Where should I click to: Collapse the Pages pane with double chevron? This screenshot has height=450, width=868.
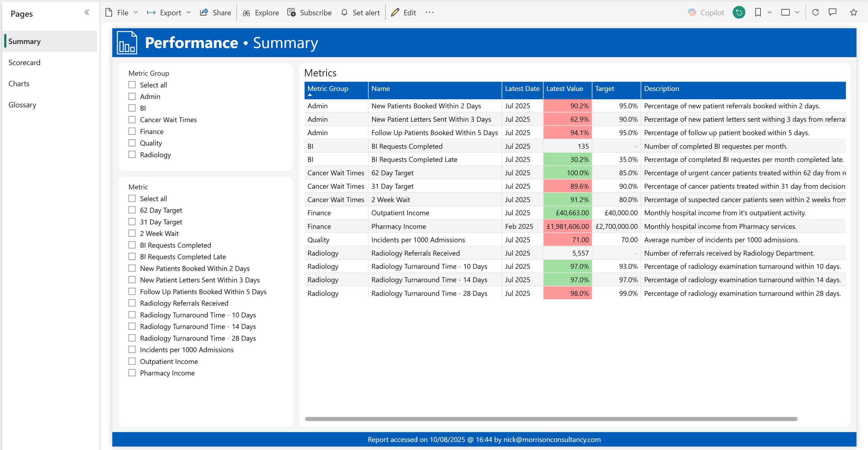pyautogui.click(x=87, y=12)
